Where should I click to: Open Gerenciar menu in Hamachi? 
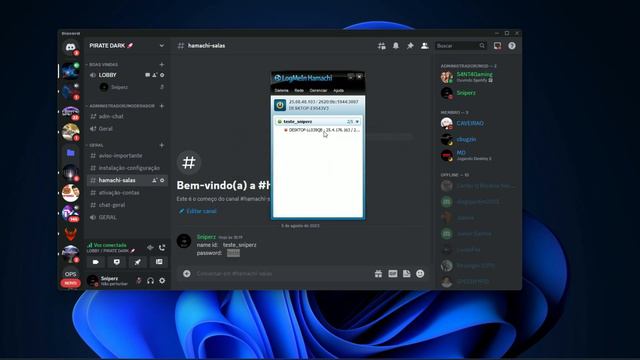click(x=318, y=91)
